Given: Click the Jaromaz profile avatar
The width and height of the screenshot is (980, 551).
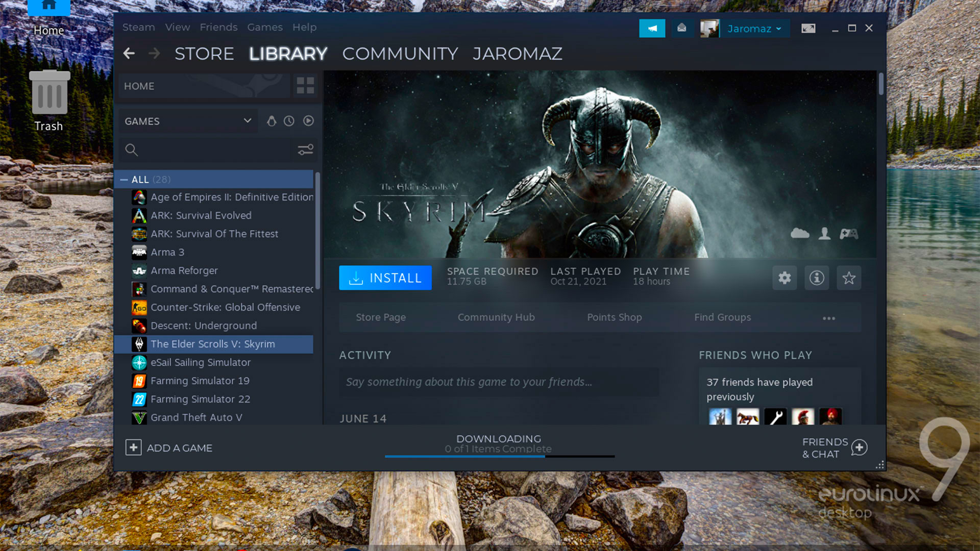Looking at the screenshot, I should 709,29.
